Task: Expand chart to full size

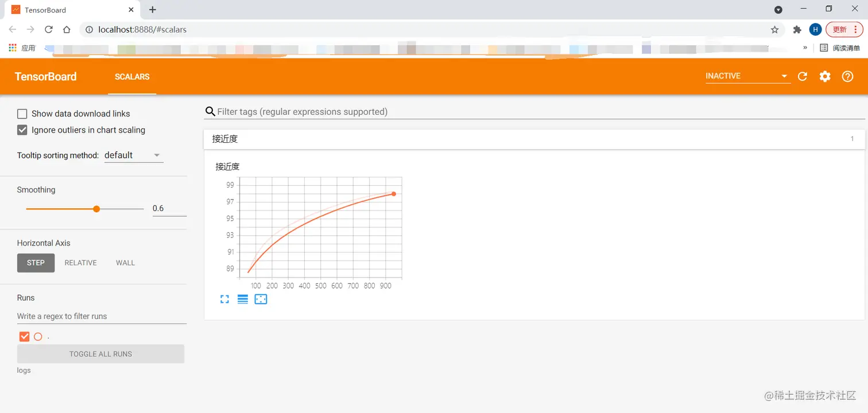Action: pyautogui.click(x=224, y=299)
